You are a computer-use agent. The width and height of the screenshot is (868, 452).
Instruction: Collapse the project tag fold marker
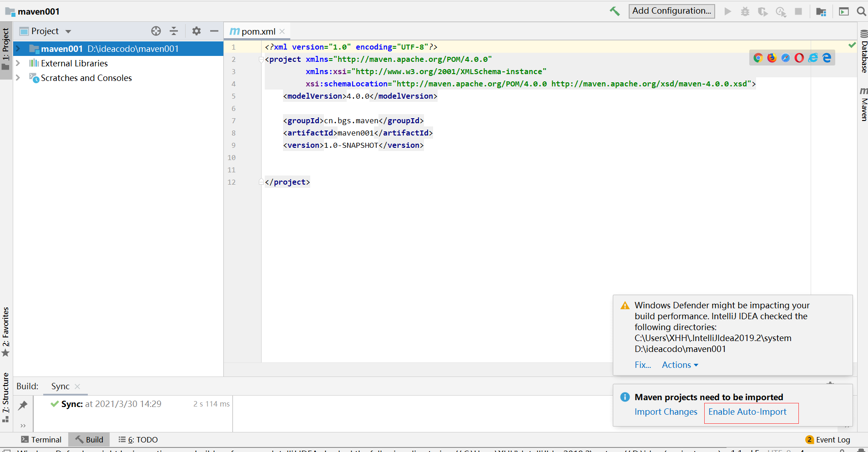click(x=261, y=59)
